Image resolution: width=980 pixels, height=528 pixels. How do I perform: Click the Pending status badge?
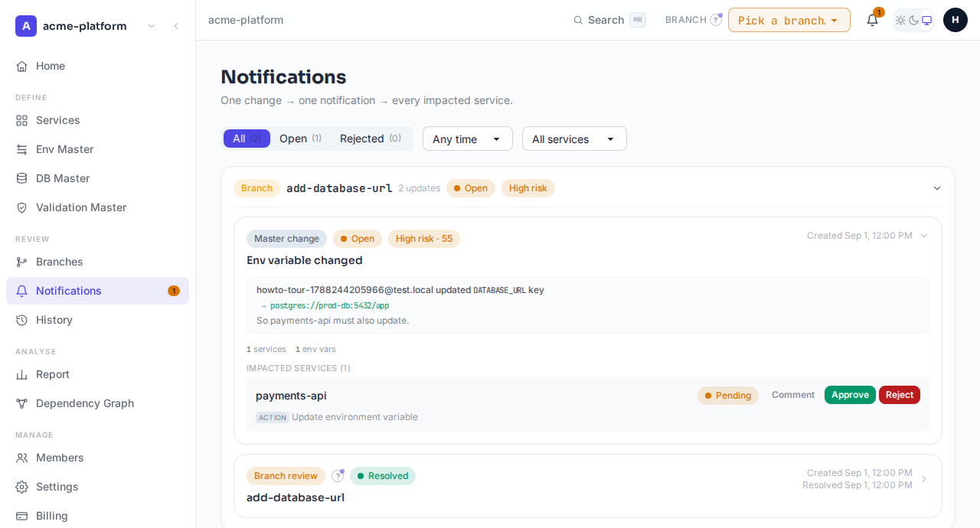pyautogui.click(x=728, y=396)
